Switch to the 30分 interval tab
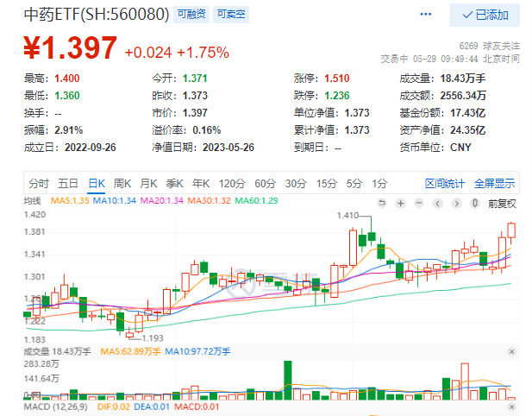This screenshot has width=532, height=416. 296,184
